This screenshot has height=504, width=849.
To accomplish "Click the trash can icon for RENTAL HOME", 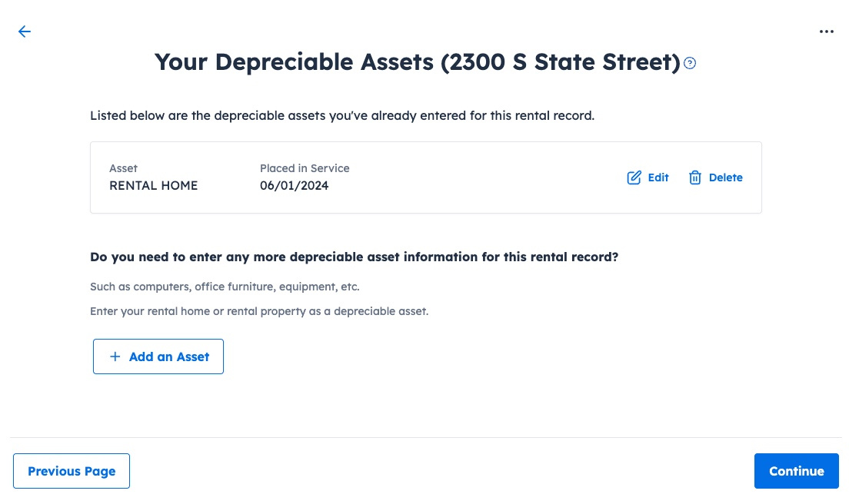I will pyautogui.click(x=694, y=177).
